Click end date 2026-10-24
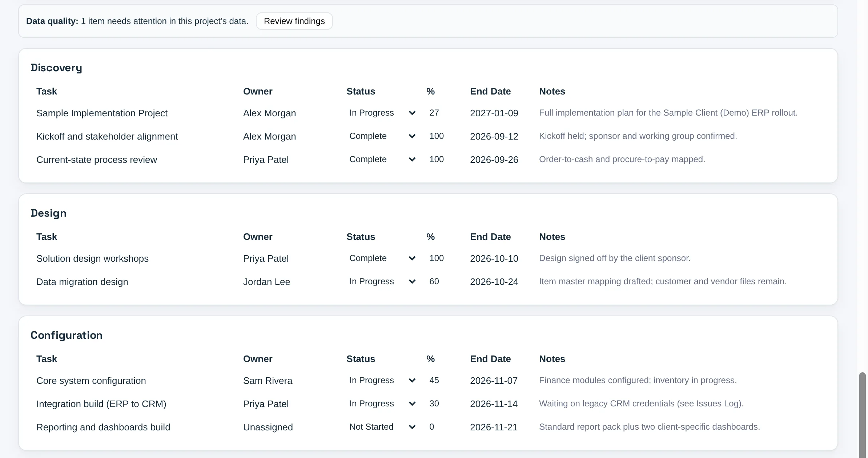This screenshot has width=868, height=458. click(494, 282)
